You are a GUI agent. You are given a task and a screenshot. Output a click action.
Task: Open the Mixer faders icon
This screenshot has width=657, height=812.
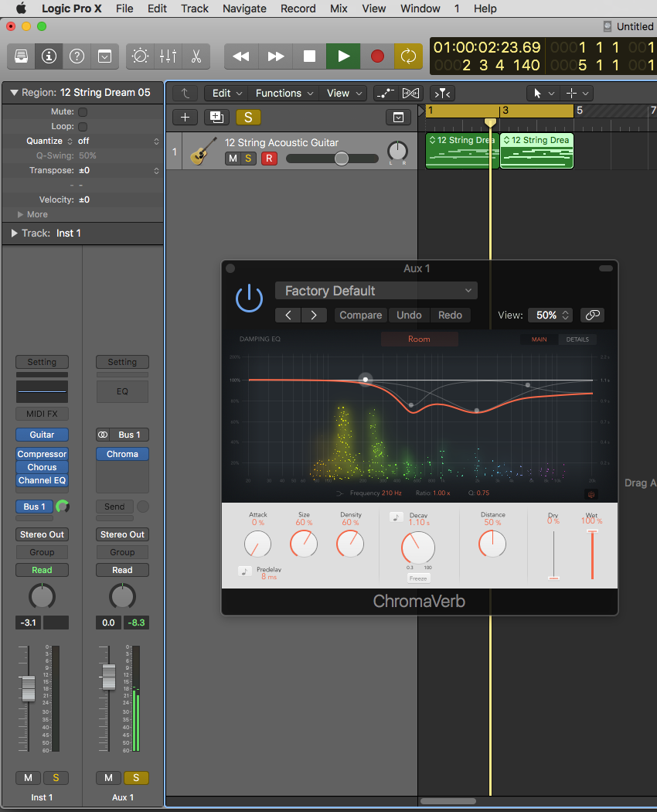[x=169, y=56]
